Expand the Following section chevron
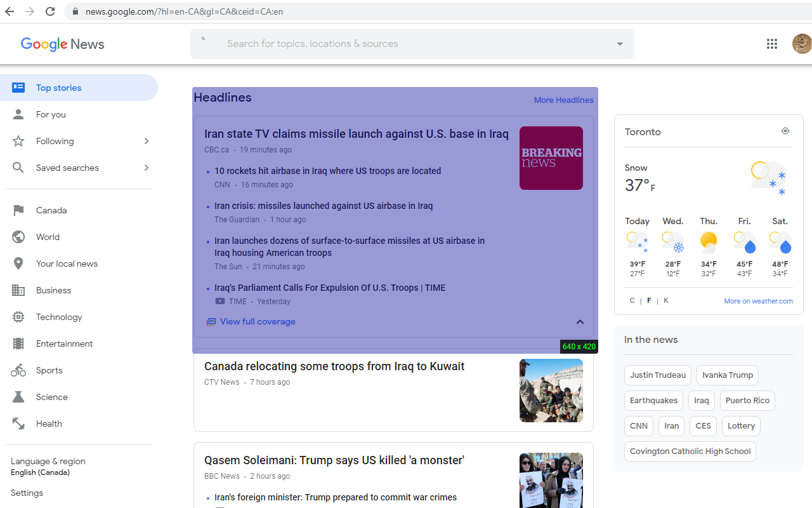 pos(147,141)
